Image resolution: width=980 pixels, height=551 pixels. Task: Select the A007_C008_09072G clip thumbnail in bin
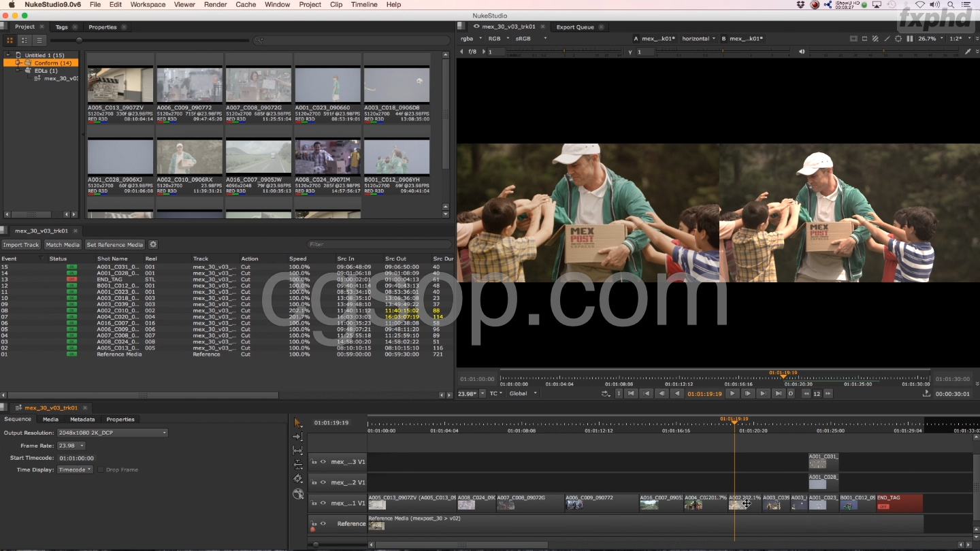pos(259,85)
